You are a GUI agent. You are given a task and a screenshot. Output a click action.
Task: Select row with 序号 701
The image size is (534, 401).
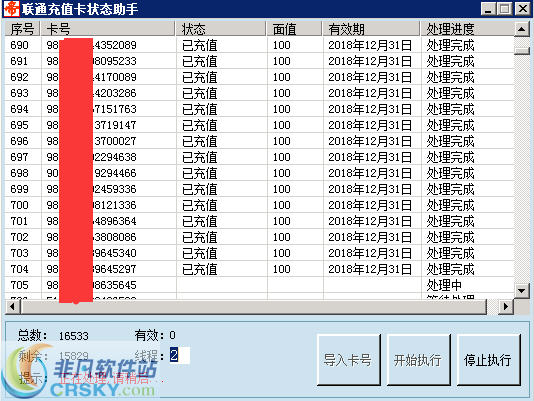coord(259,221)
